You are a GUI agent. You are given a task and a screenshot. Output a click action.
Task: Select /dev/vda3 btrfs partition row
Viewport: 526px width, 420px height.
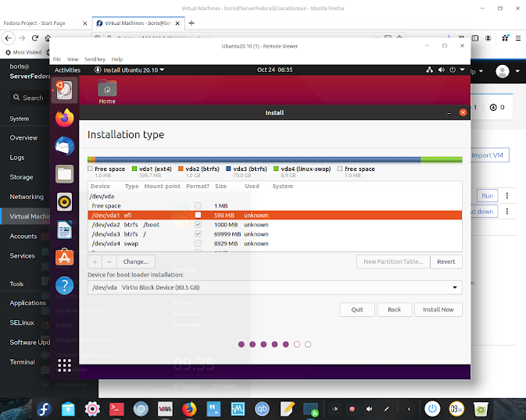coord(275,233)
